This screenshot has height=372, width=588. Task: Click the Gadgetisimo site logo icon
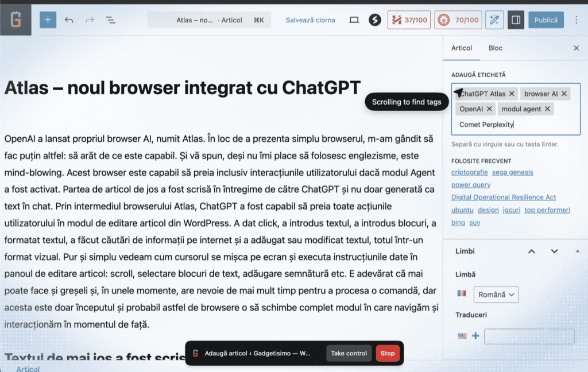coord(16,20)
